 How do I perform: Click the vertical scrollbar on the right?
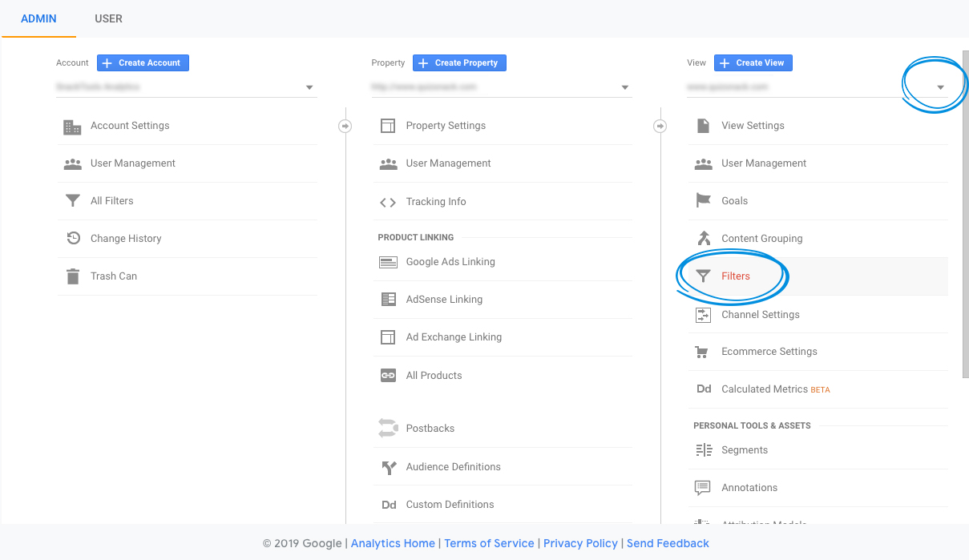tap(965, 214)
